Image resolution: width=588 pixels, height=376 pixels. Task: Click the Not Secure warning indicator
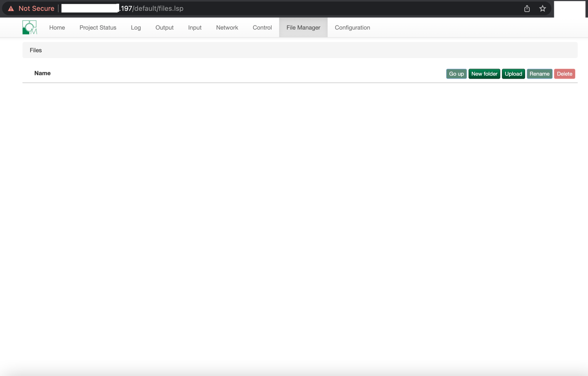click(x=31, y=8)
